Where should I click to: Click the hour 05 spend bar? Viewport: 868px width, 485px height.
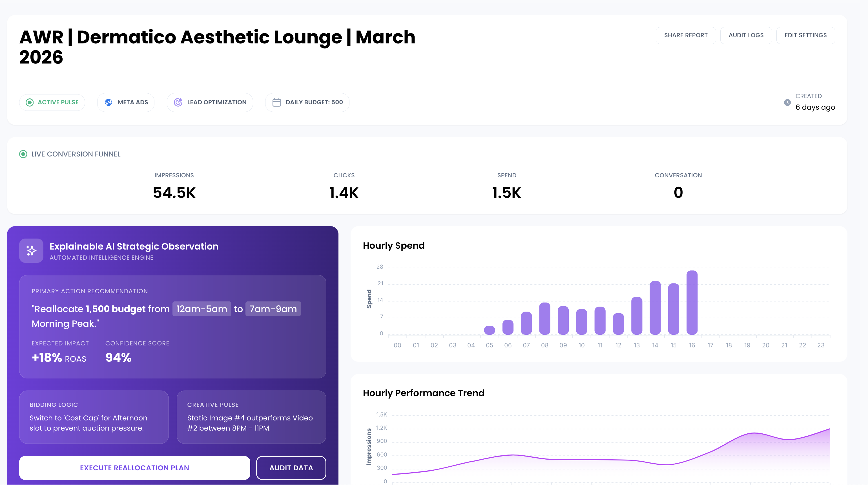pyautogui.click(x=490, y=330)
